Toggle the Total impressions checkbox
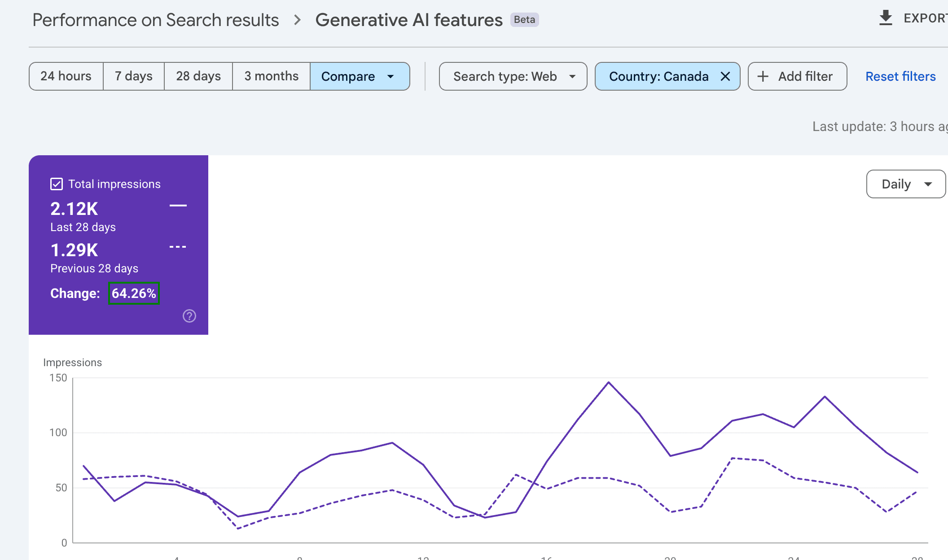Screen dimensions: 948x560 [57, 184]
